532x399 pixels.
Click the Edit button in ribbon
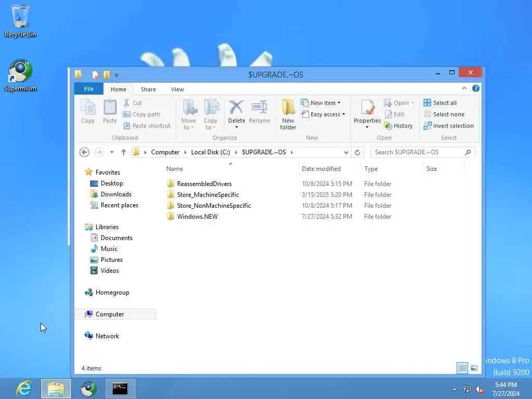394,114
